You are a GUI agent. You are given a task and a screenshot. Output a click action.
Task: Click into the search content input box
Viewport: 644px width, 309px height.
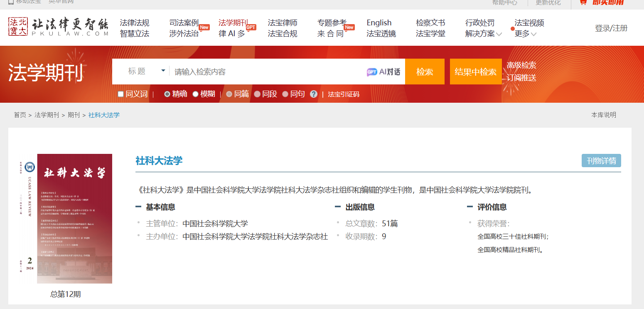266,72
